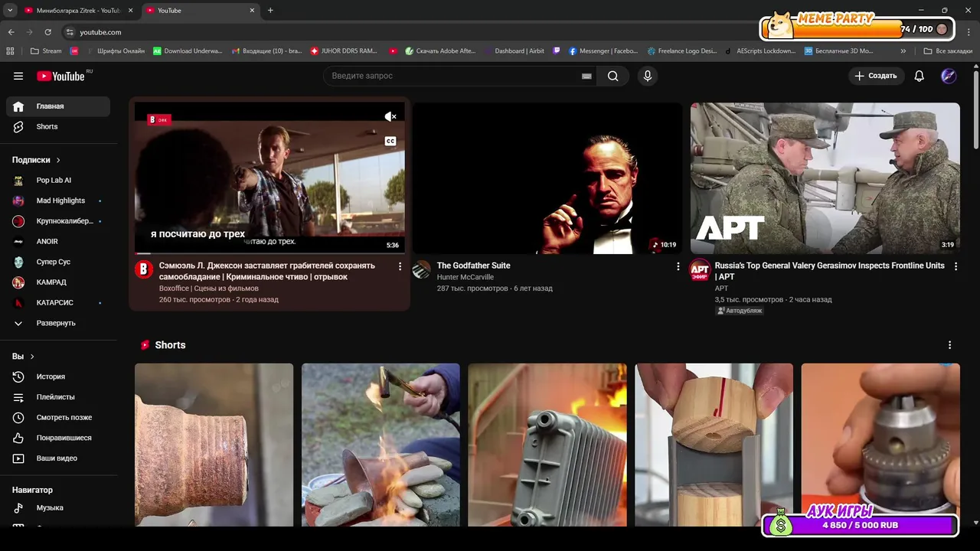The height and width of the screenshot is (551, 980).
Task: Reload the page
Action: point(47,32)
